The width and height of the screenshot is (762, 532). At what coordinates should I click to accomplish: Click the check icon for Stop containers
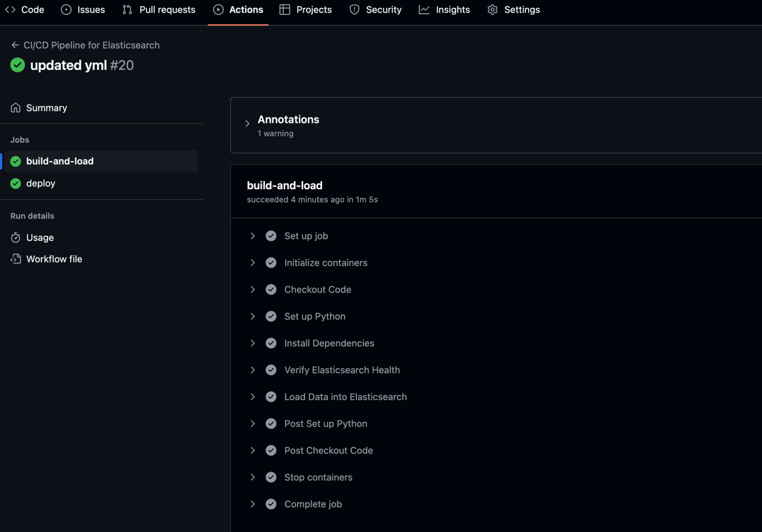click(271, 478)
